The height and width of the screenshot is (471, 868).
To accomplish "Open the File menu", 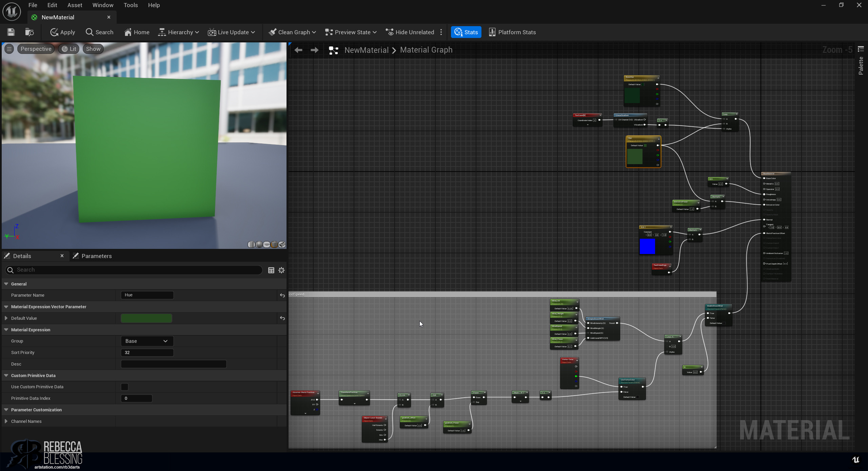I will (x=33, y=5).
